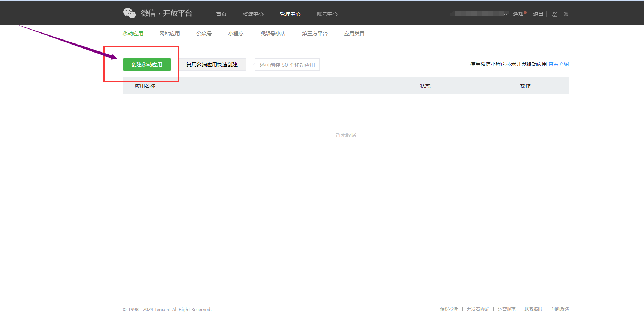Click the blurred account name in header
644x334 pixels.
pos(479,14)
